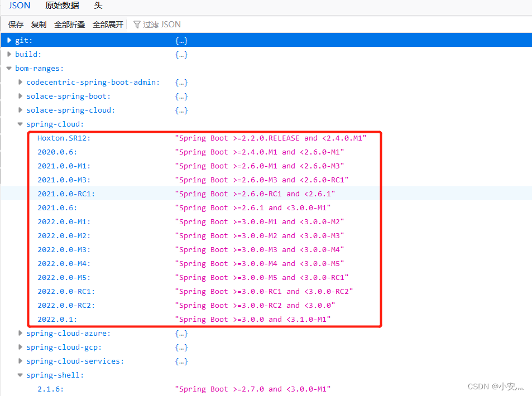The image size is (532, 396).
Task: Select the spring-shell 2.1.6 key
Action: pos(51,389)
